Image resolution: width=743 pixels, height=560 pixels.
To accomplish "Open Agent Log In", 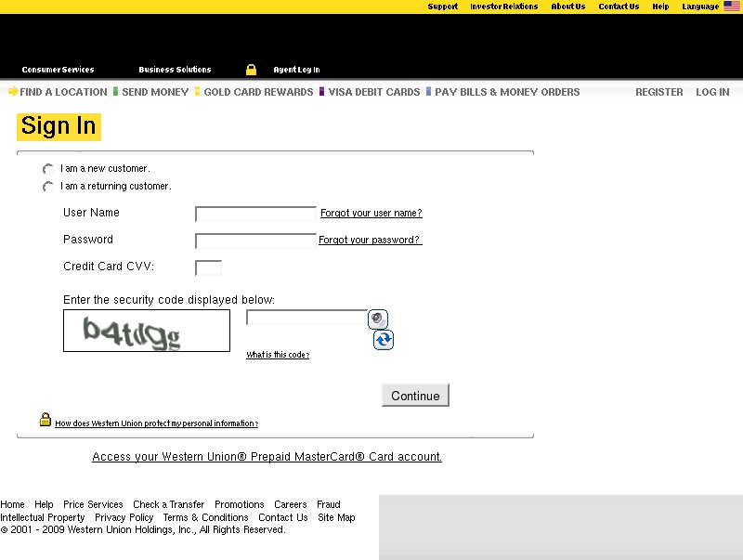I will [296, 70].
